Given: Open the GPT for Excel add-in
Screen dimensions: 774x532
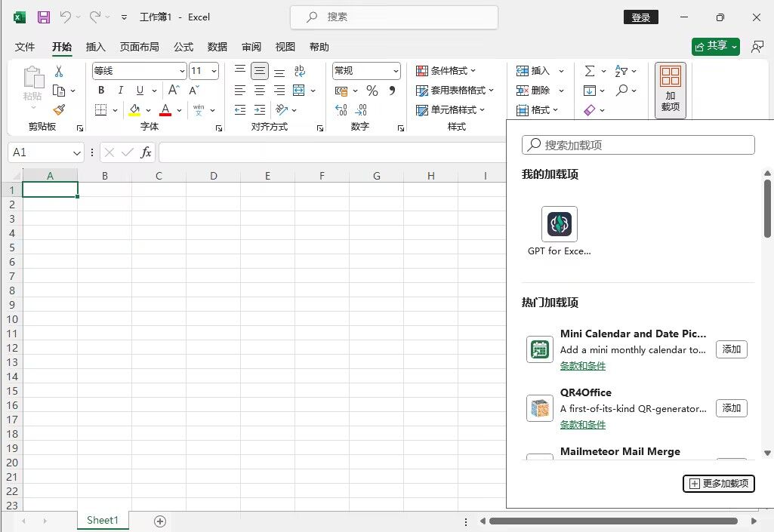Looking at the screenshot, I should (x=559, y=231).
